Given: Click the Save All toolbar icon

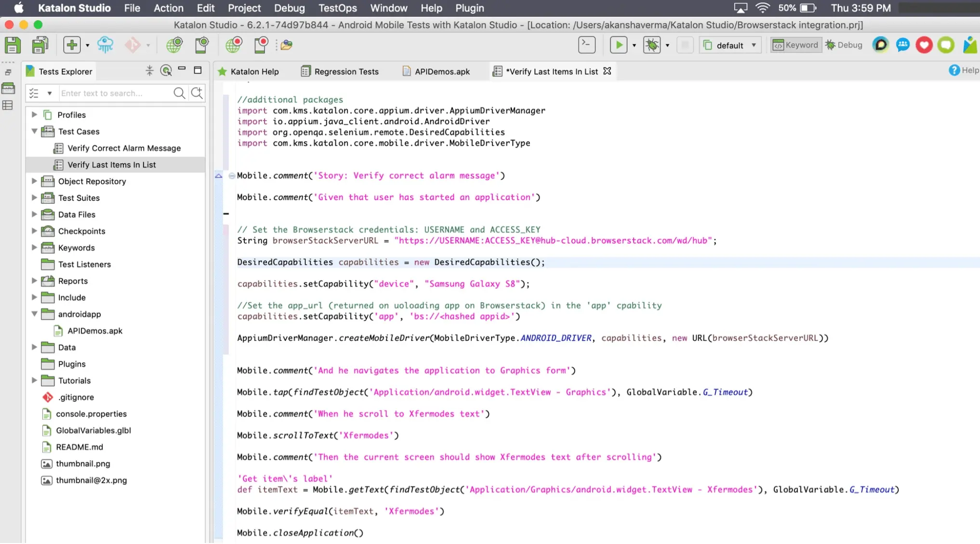Looking at the screenshot, I should (x=40, y=45).
